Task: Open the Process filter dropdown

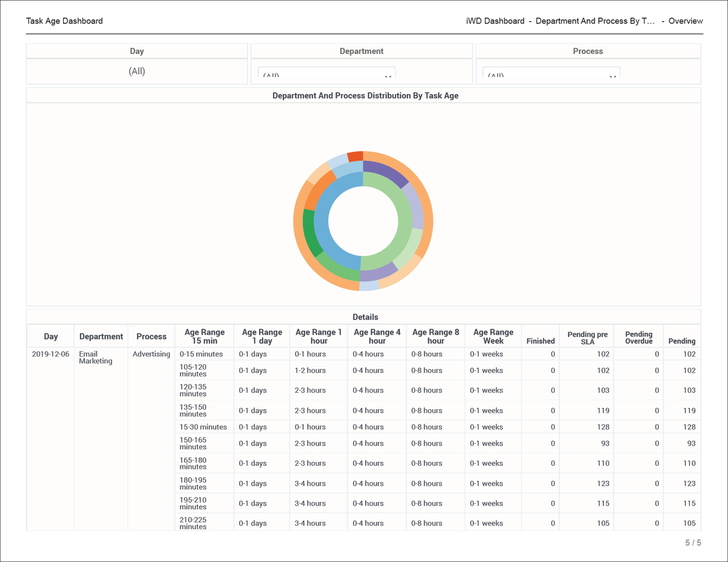Action: (551, 73)
